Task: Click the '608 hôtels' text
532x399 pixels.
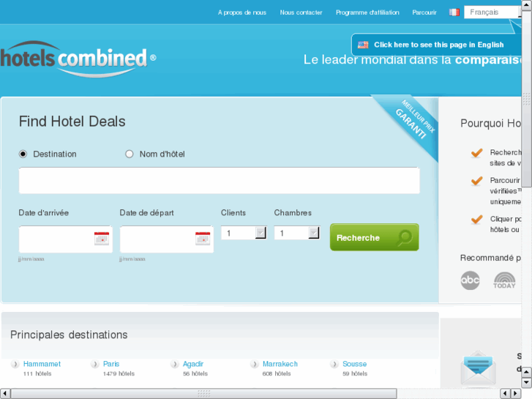Action: [x=277, y=373]
